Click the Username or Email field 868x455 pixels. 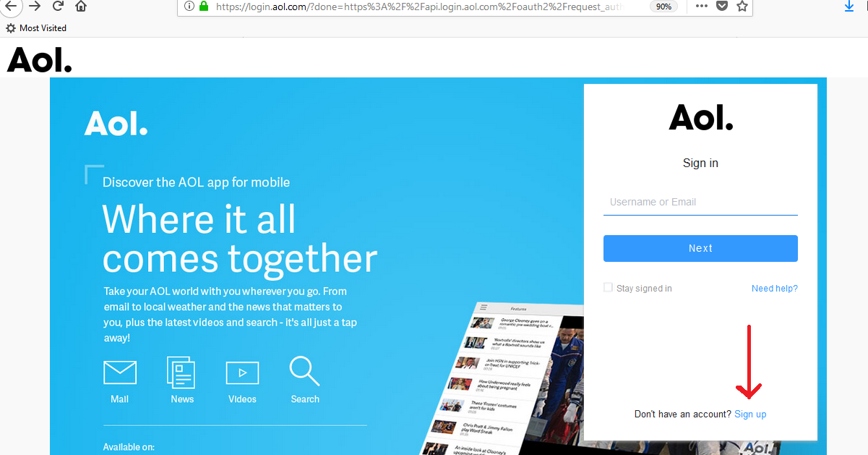click(700, 203)
